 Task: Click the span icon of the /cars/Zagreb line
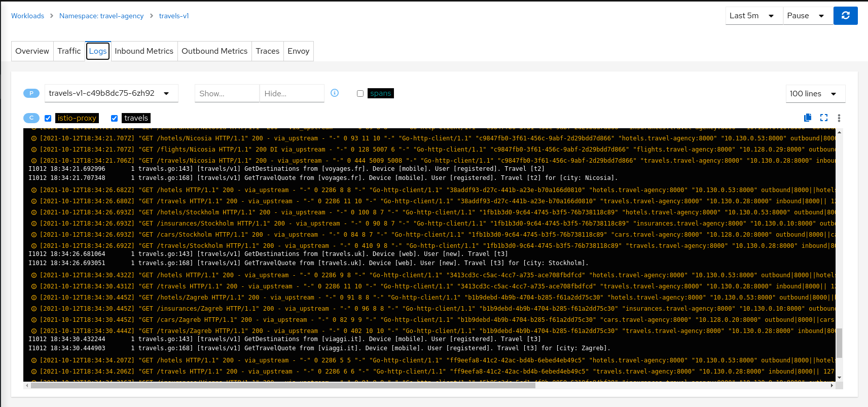click(34, 320)
